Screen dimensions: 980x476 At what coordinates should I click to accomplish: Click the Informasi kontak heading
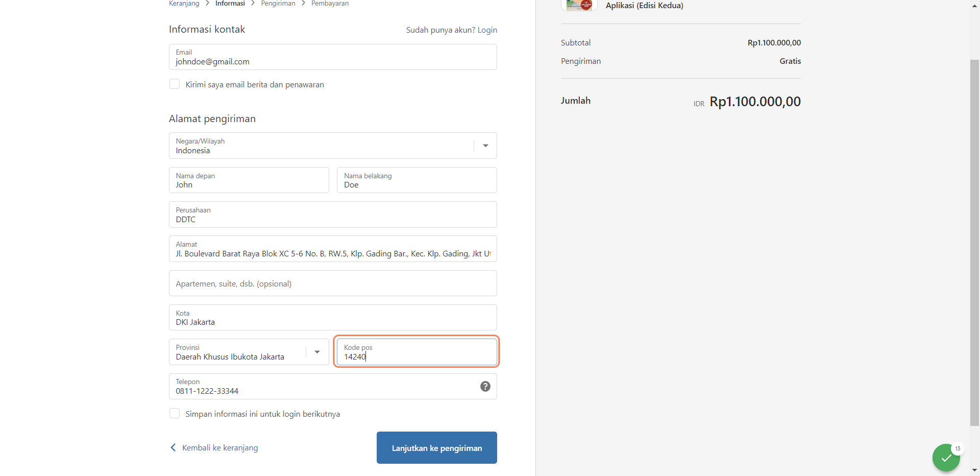[207, 30]
